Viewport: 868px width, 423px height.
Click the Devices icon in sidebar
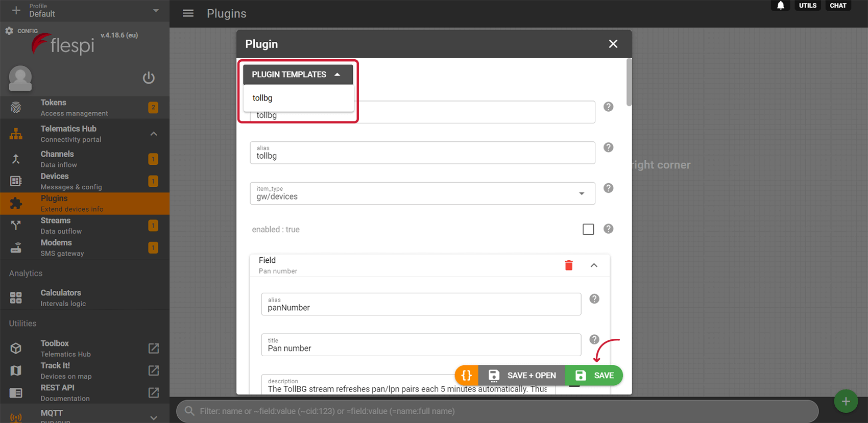pyautogui.click(x=16, y=181)
